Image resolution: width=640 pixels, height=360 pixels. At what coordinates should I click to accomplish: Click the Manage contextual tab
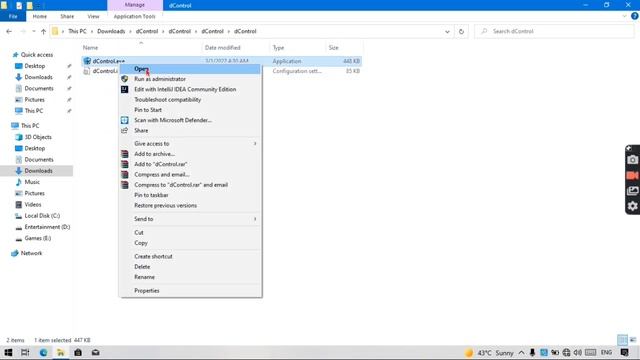(135, 5)
